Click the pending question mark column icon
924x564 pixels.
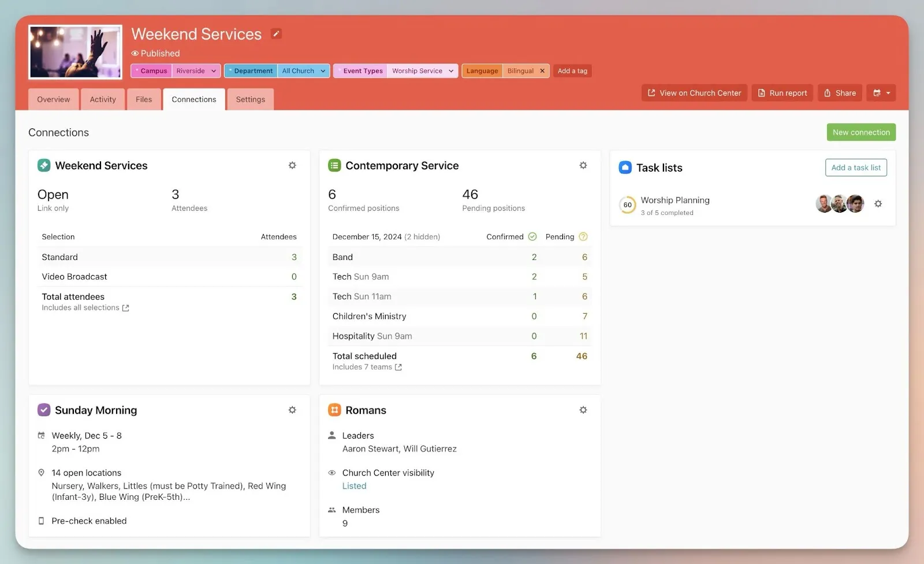click(583, 236)
